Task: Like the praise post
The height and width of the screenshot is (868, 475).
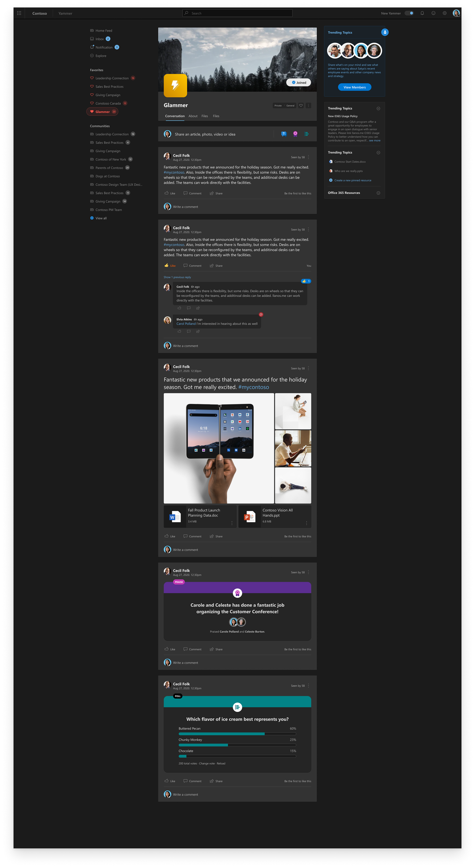Action: coord(170,649)
